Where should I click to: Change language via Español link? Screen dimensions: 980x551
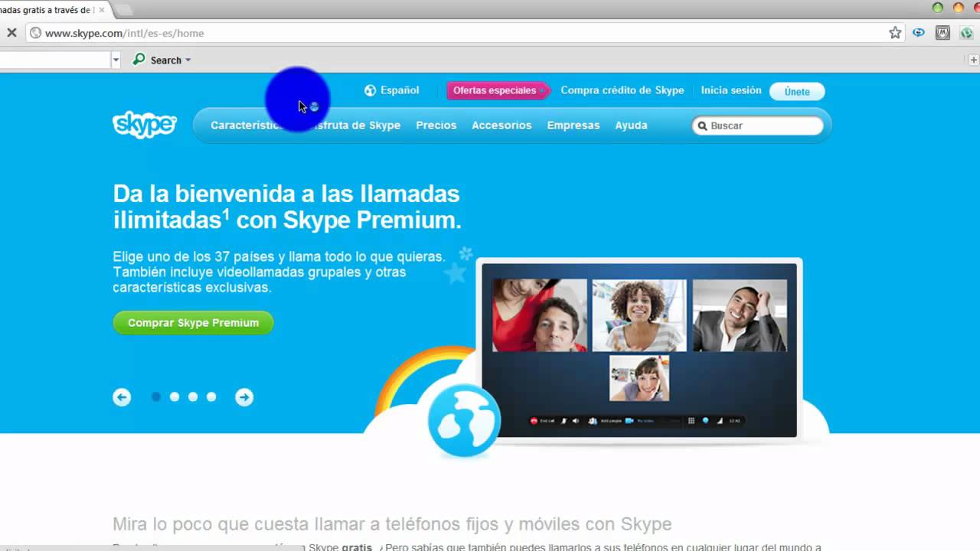pos(400,90)
